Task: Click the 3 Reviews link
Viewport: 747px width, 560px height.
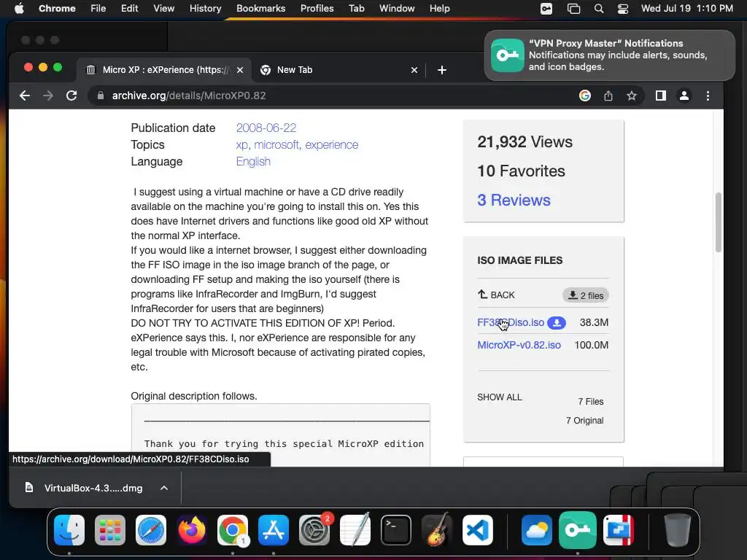Action: [514, 200]
